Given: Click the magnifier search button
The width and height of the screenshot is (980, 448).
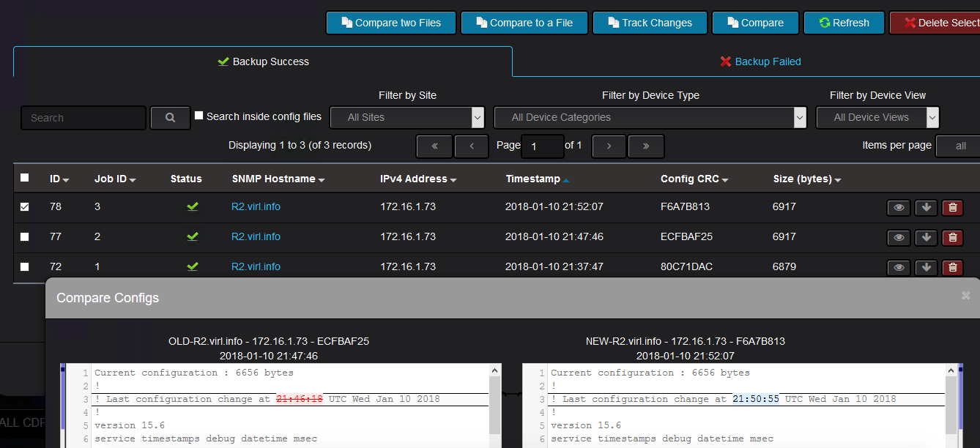Looking at the screenshot, I should [x=170, y=118].
